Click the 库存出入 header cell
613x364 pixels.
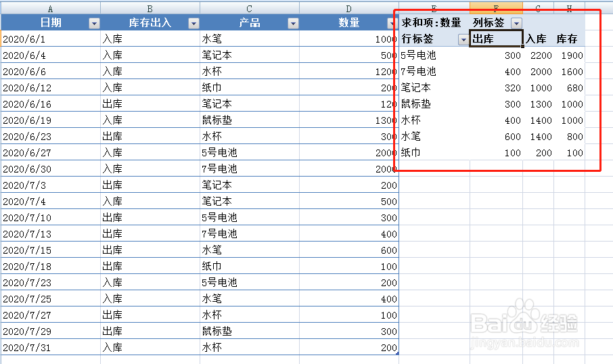[x=150, y=23]
